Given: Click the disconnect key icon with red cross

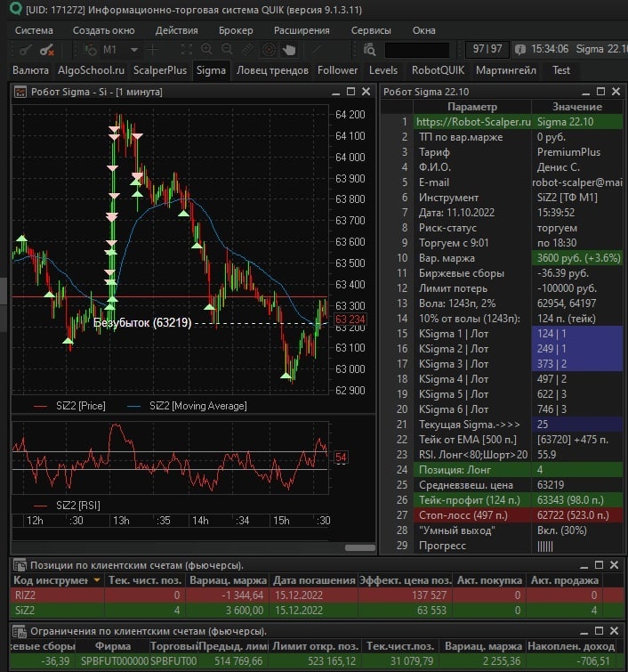Looking at the screenshot, I should pos(46,50).
